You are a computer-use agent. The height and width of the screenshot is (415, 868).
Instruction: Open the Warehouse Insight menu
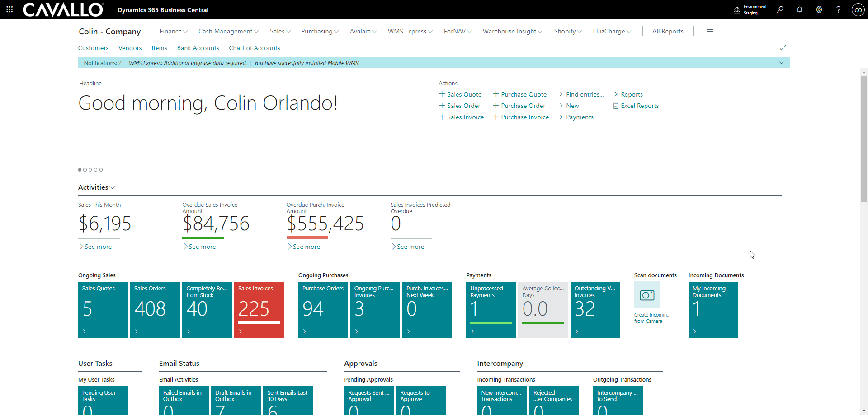(x=512, y=31)
